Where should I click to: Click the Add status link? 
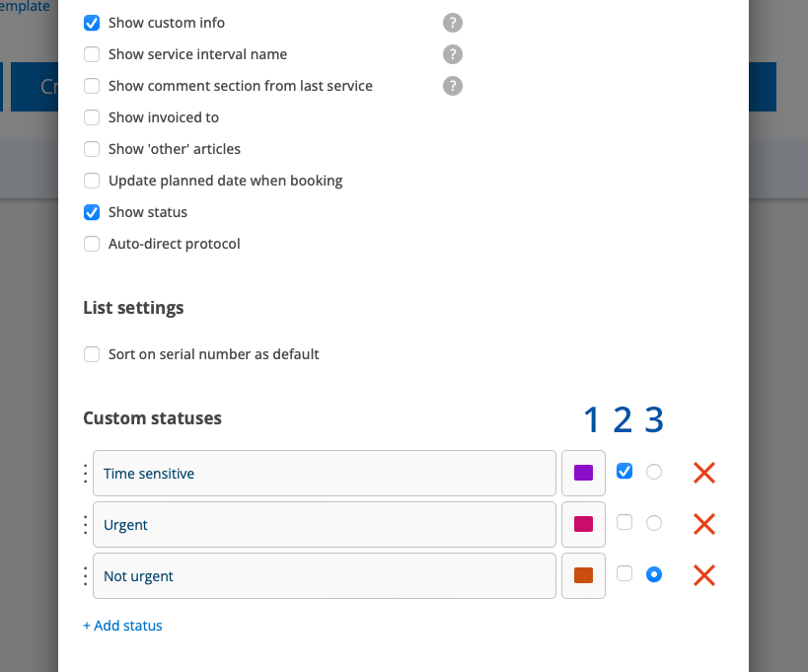(x=122, y=626)
